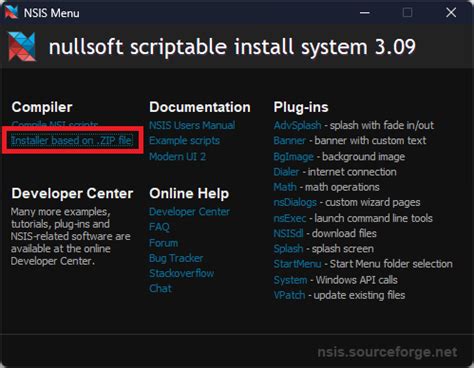Open the Forum link
Screen dimensions: 474x368
point(163,243)
